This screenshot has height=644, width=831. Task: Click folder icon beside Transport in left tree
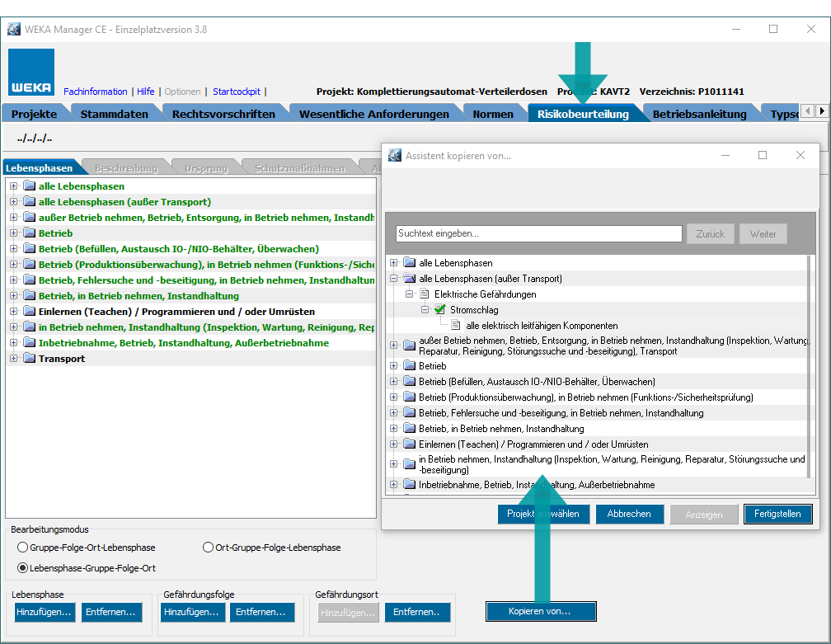click(x=29, y=359)
